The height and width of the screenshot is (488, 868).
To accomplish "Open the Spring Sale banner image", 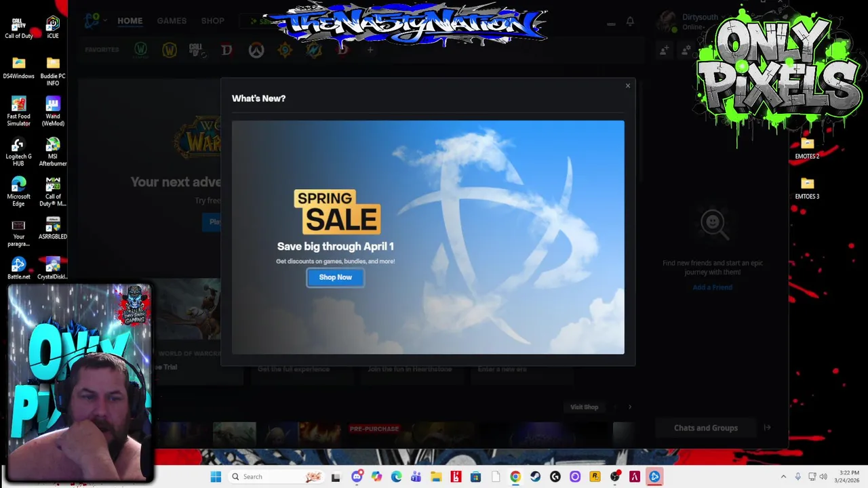I will 428,237.
